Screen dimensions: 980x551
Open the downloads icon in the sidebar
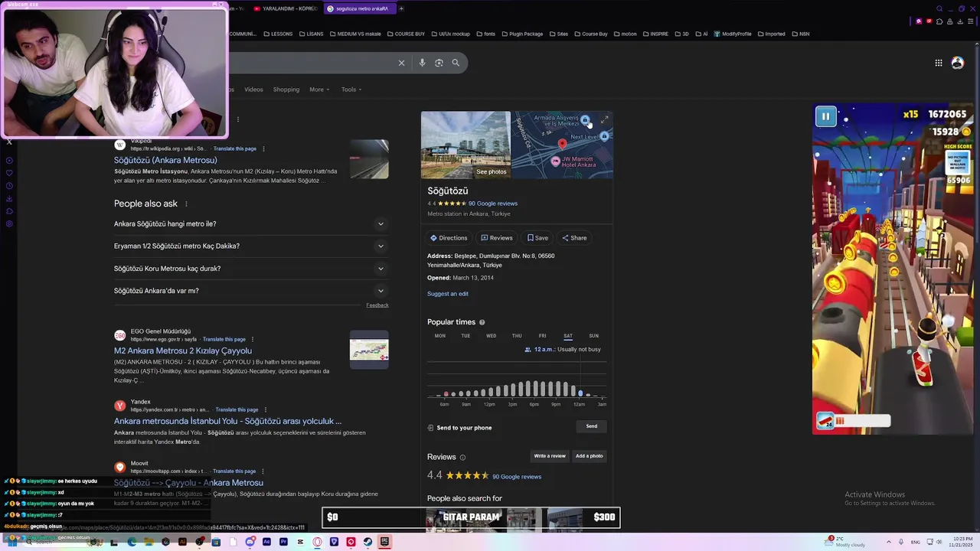pos(8,199)
